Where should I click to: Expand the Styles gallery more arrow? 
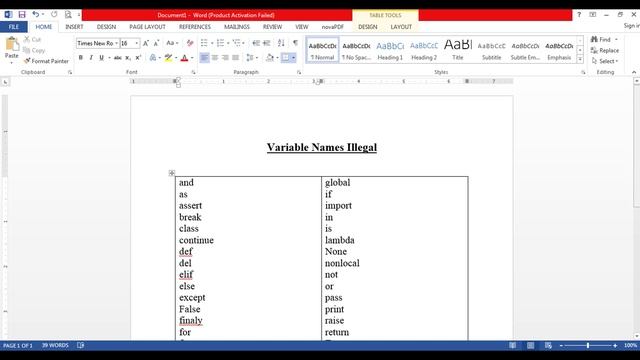coord(580,59)
